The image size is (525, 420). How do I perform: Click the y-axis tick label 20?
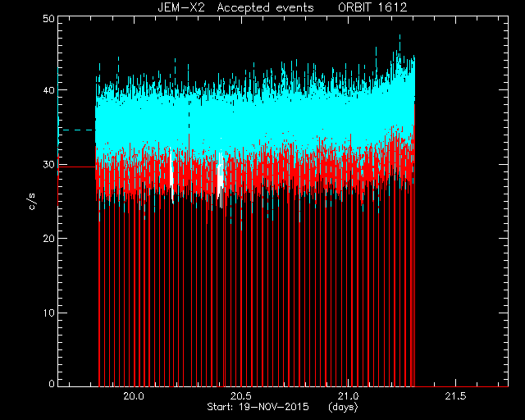click(48, 239)
